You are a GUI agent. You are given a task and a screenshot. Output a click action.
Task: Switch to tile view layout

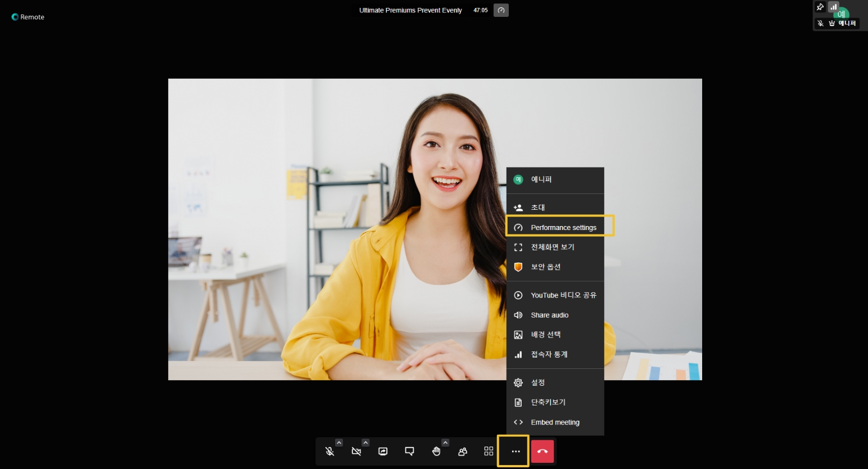(x=489, y=452)
